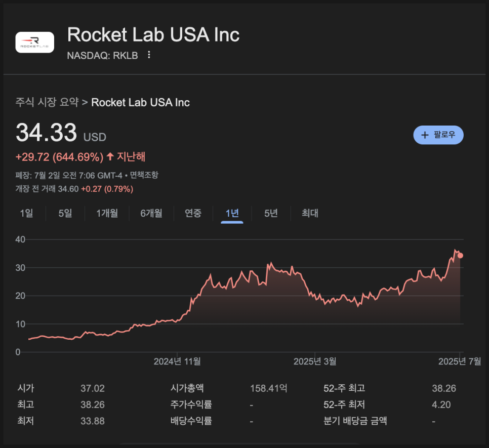Viewport: 489px width, 448px height.
Task: Select the 1일 time range tab
Action: (26, 213)
